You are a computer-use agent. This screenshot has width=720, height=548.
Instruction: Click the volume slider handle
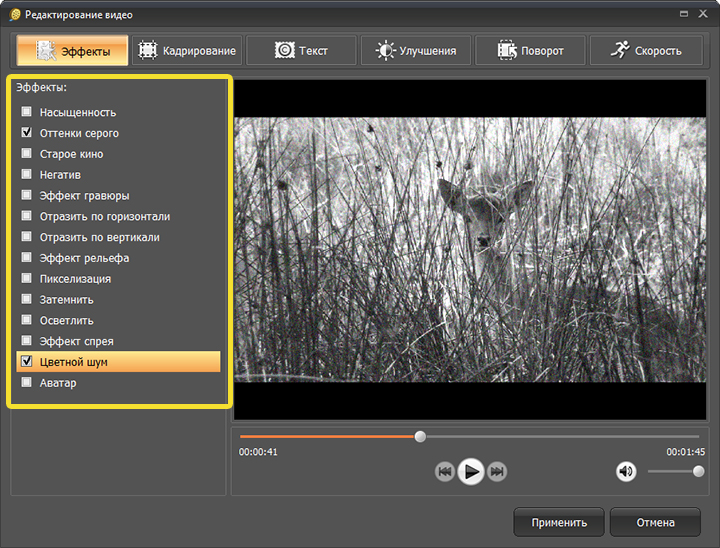[x=698, y=471]
